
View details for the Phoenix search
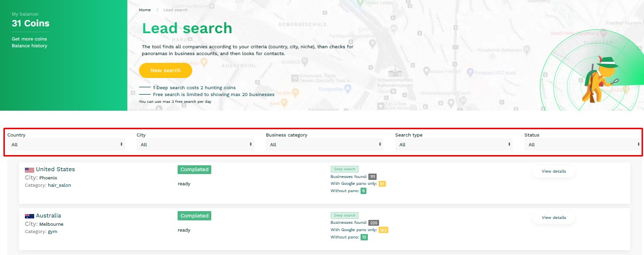(x=554, y=172)
